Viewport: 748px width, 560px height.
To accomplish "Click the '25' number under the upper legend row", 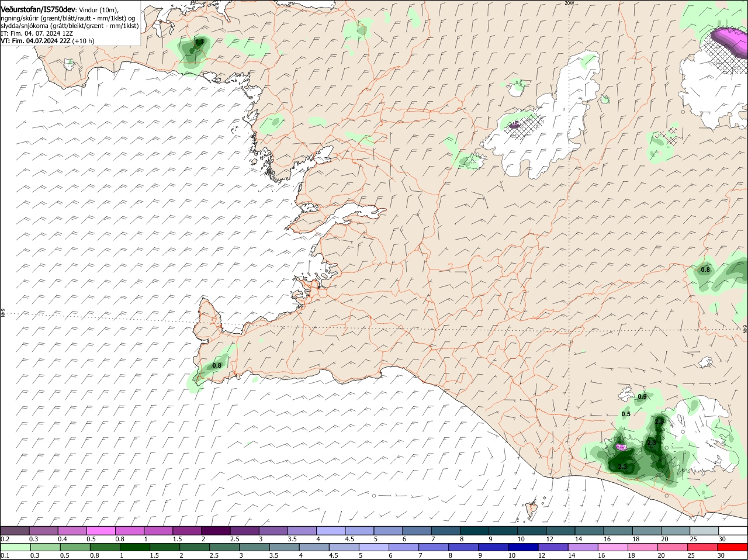I will (x=694, y=538).
